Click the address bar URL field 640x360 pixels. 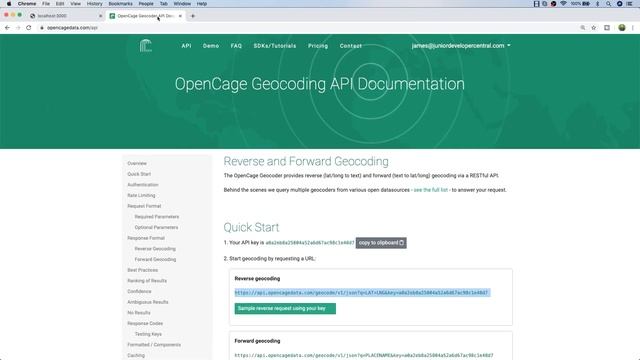tap(306, 28)
